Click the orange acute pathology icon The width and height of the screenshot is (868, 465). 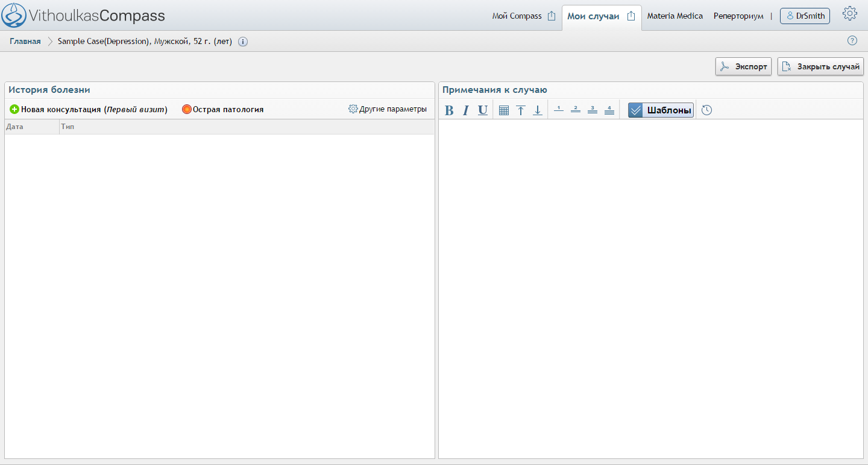pyautogui.click(x=187, y=109)
